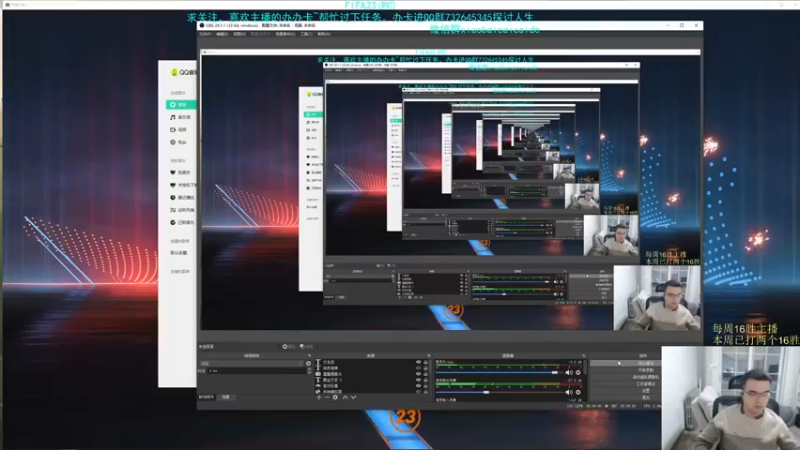Toggle the eye icon of the camera source
Image resolution: width=800 pixels, height=450 pixels.
click(x=418, y=374)
